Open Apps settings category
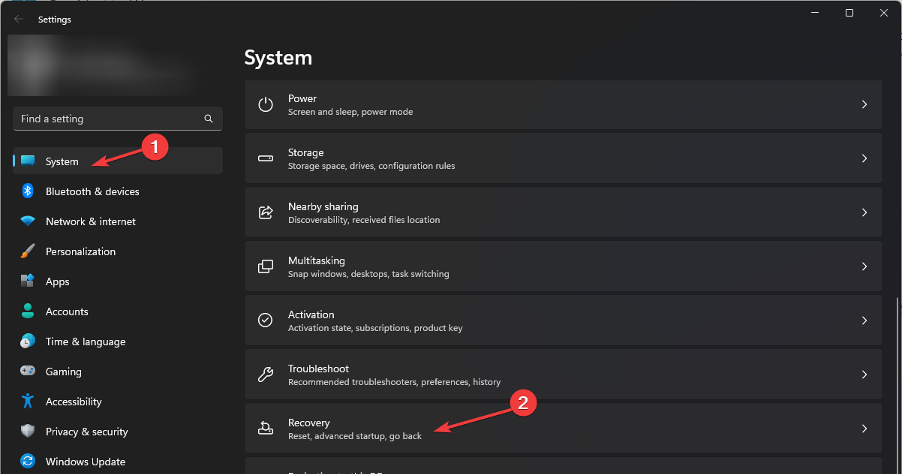The image size is (902, 474). [x=118, y=281]
